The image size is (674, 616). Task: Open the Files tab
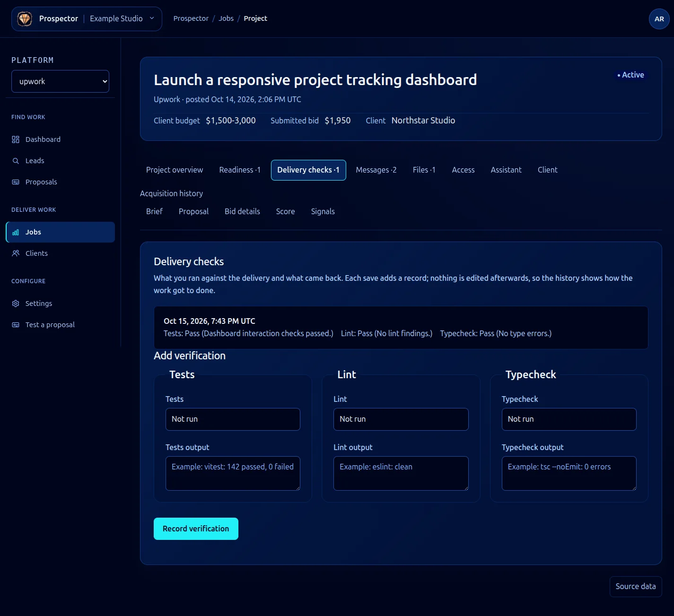tap(424, 170)
